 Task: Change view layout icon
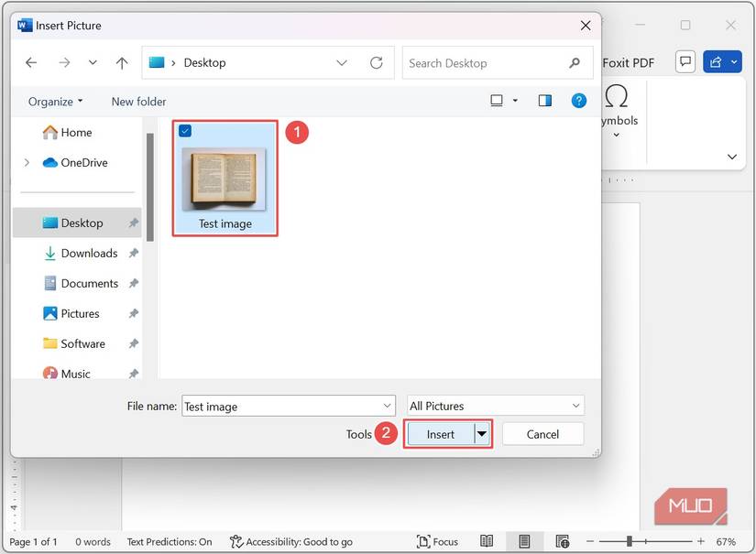tap(497, 100)
